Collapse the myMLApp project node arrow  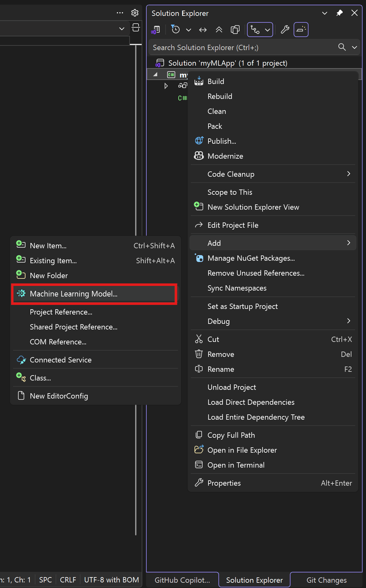[156, 74]
